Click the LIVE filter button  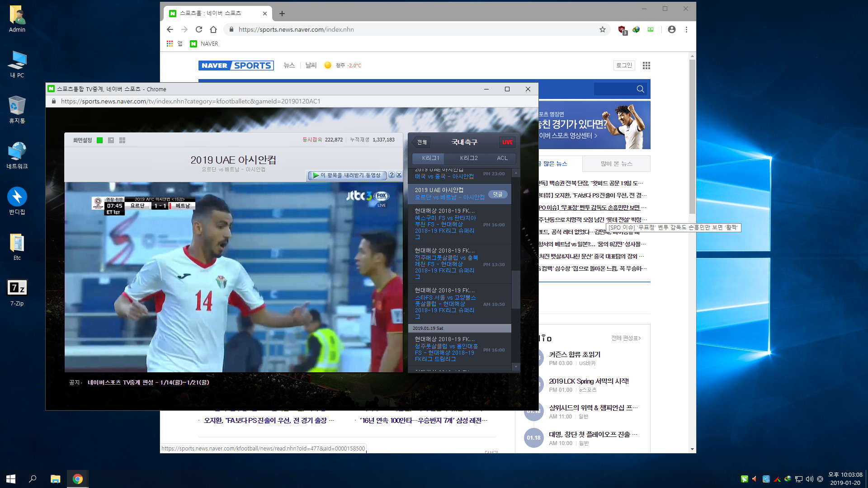507,142
